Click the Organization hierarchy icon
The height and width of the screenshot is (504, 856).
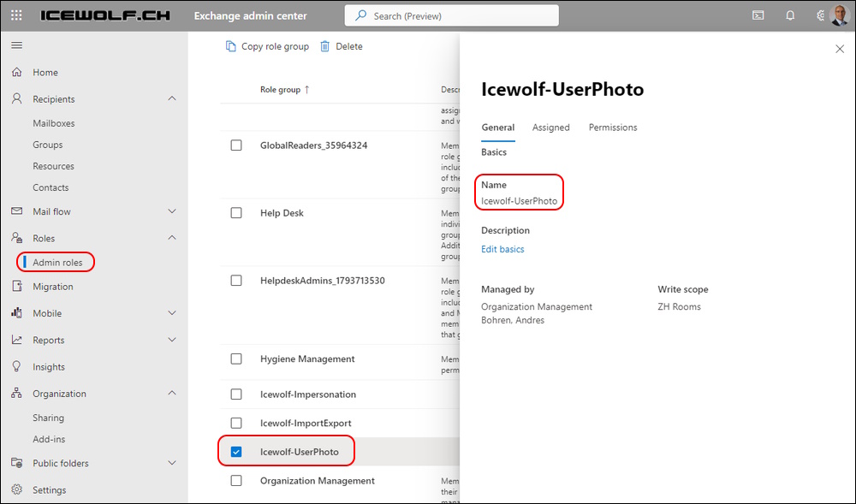tap(17, 393)
